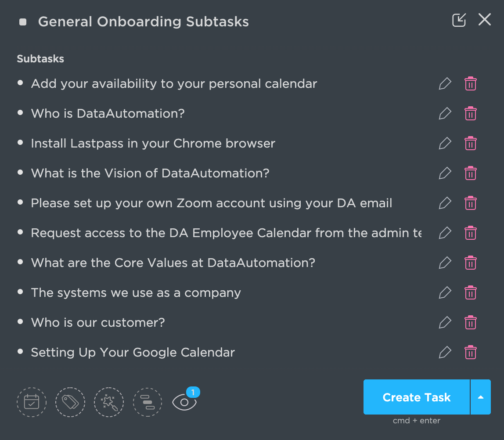Open 'The systems we use as a company' subtask

coord(136,293)
